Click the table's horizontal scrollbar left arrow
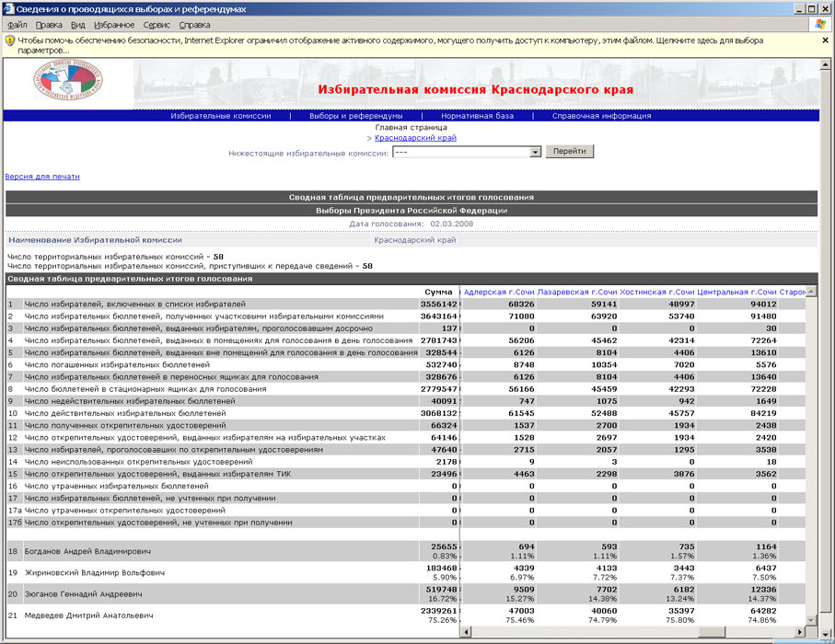835x644 pixels. (x=466, y=631)
